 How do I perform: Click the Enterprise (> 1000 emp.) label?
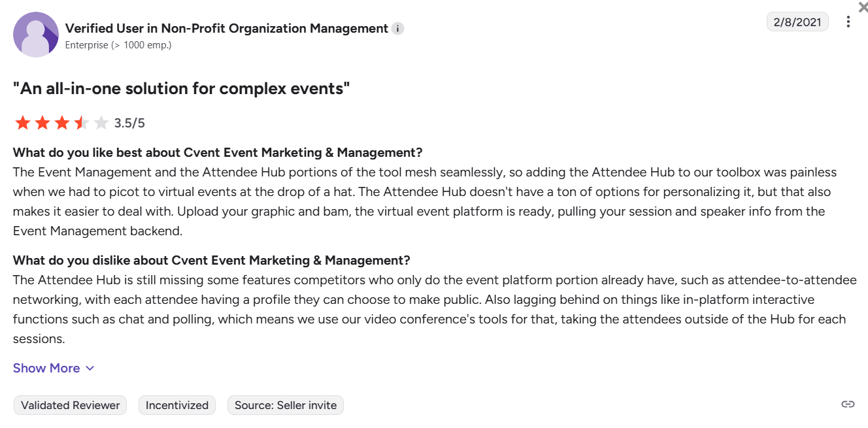118,46
